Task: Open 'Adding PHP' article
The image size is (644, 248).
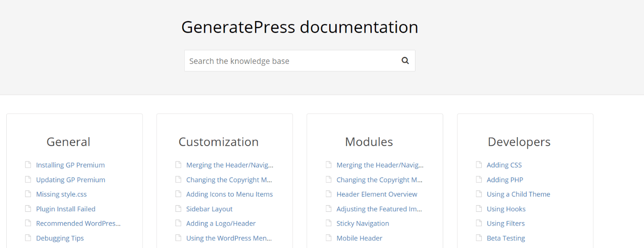Action: pos(505,180)
